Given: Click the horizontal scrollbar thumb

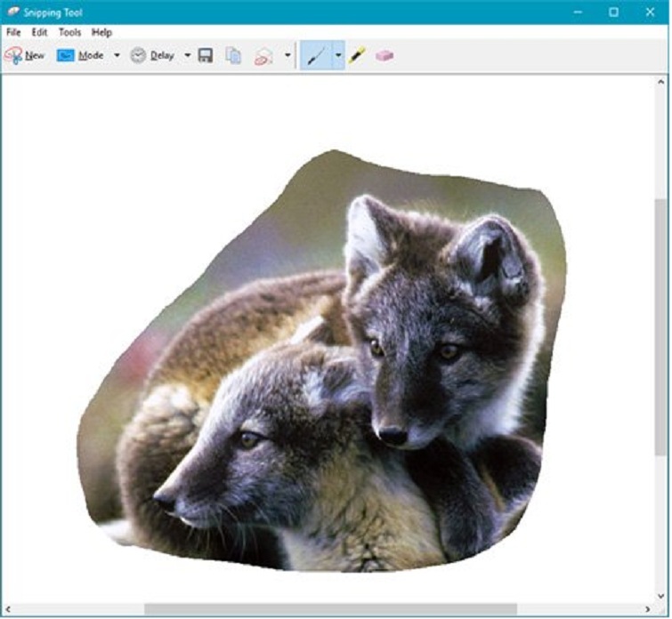Looking at the screenshot, I should 330,609.
